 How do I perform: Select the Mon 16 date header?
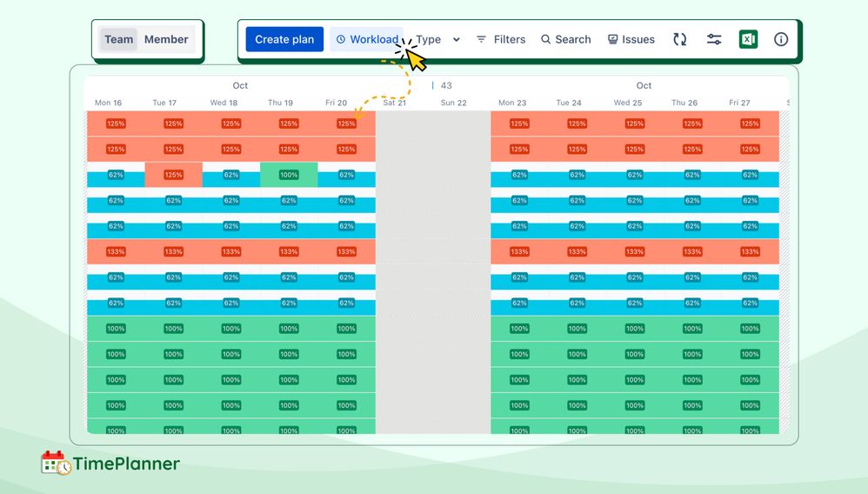(x=109, y=103)
